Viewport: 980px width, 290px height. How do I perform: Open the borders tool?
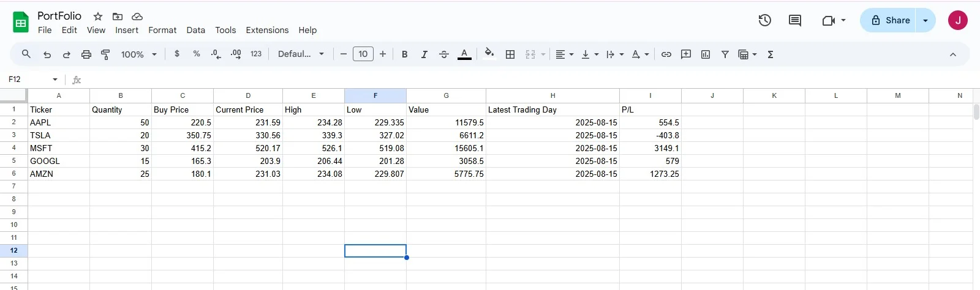(x=510, y=54)
